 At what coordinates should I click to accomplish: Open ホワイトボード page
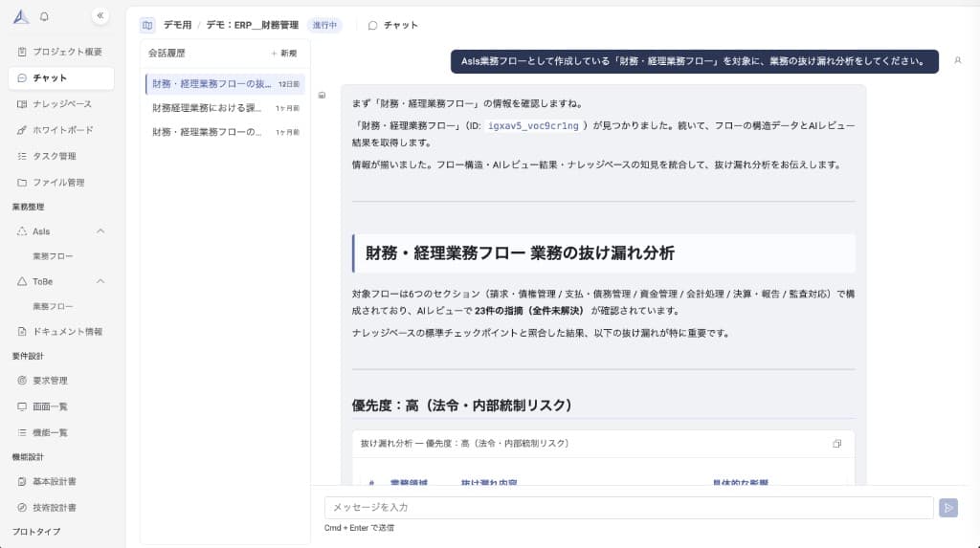click(x=61, y=130)
